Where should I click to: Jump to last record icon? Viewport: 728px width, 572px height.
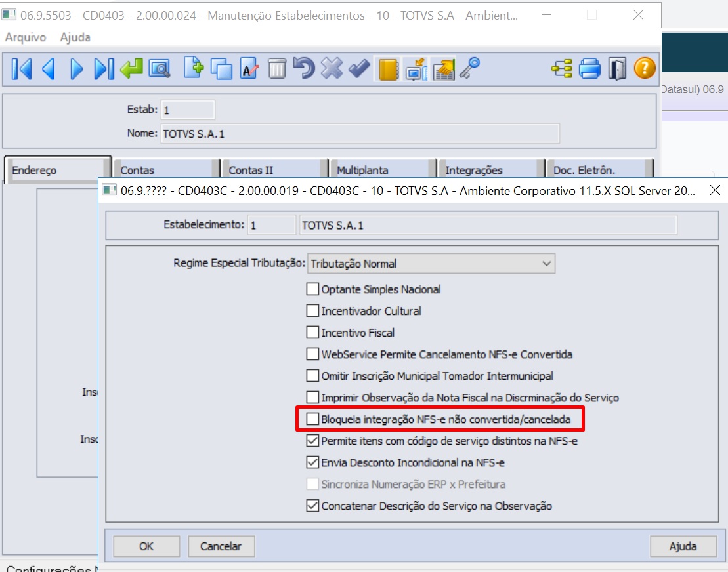click(104, 69)
